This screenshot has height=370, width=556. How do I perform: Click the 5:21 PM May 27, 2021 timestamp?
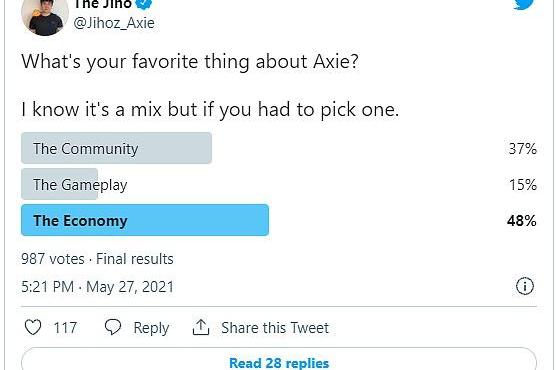coord(98,287)
